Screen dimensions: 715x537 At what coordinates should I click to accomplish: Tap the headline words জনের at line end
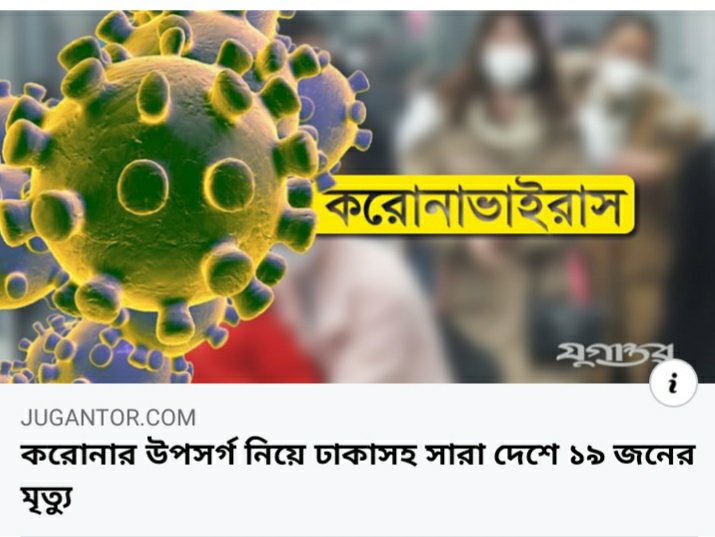tap(655, 454)
